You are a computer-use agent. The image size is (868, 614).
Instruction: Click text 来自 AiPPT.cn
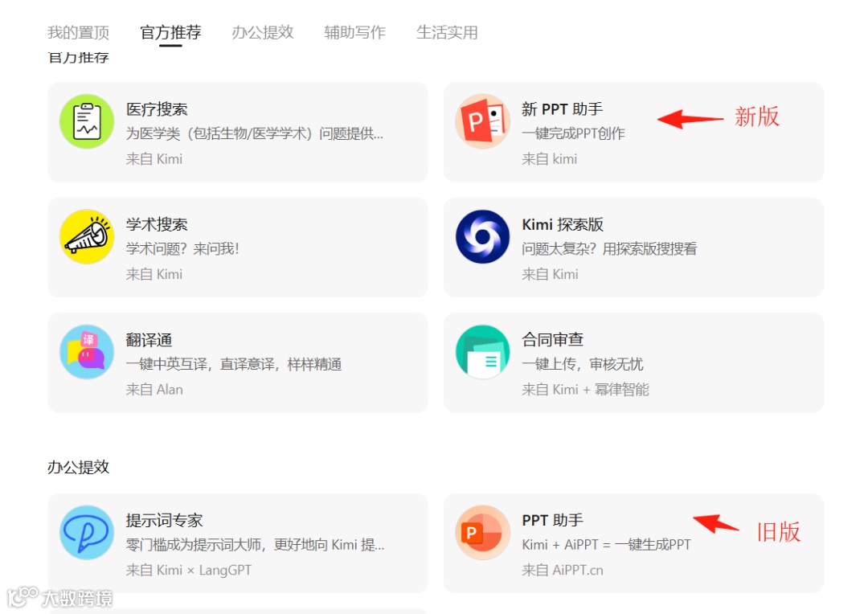point(563,570)
